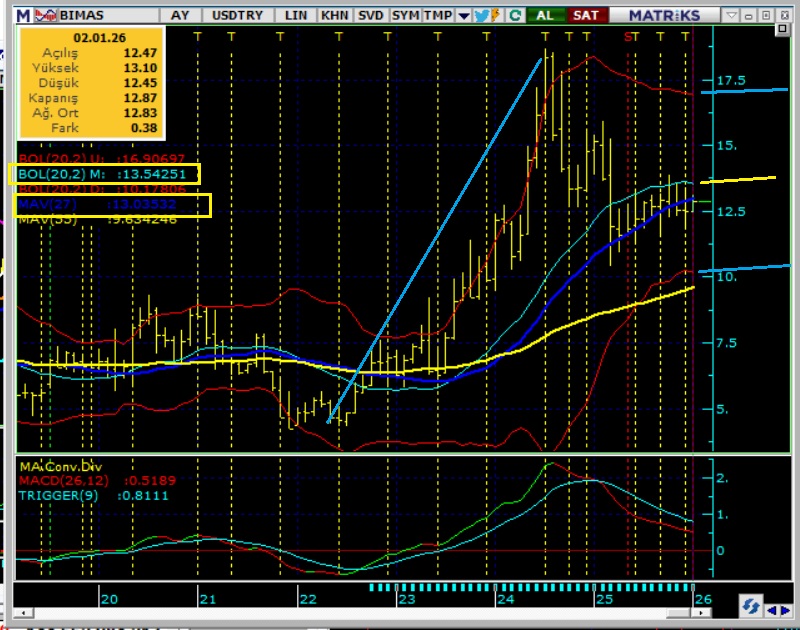
Task: Click the chart icon beside BIMAS
Action: (46, 16)
